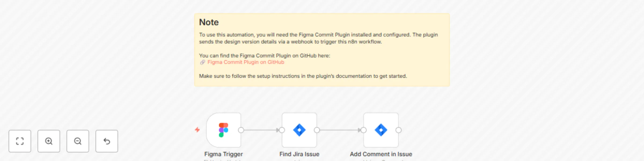Open the Figma Commit Plugin on GitHub link

point(246,62)
